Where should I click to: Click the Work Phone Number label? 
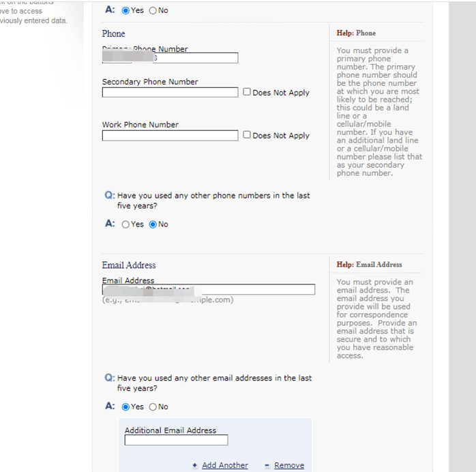[x=140, y=124]
